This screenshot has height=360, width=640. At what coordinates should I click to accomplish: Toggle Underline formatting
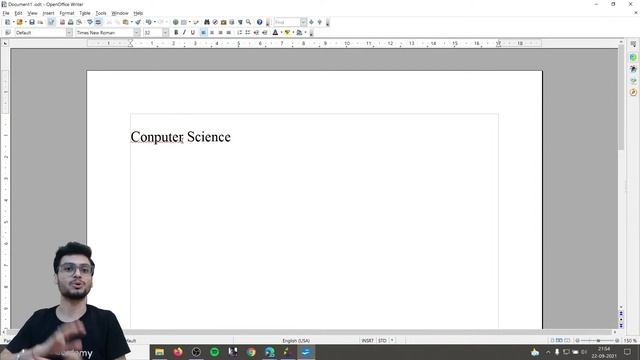click(193, 33)
